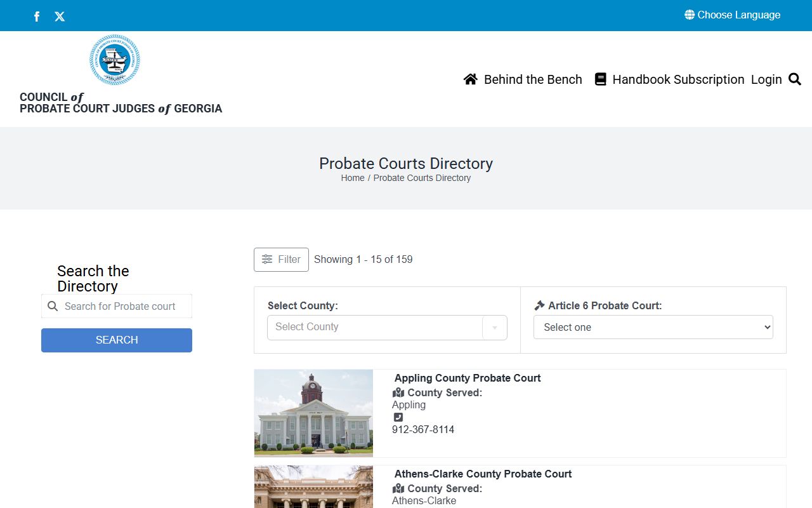812x508 pixels.
Task: Click the book icon beside Handbook Subscription
Action: (x=600, y=79)
